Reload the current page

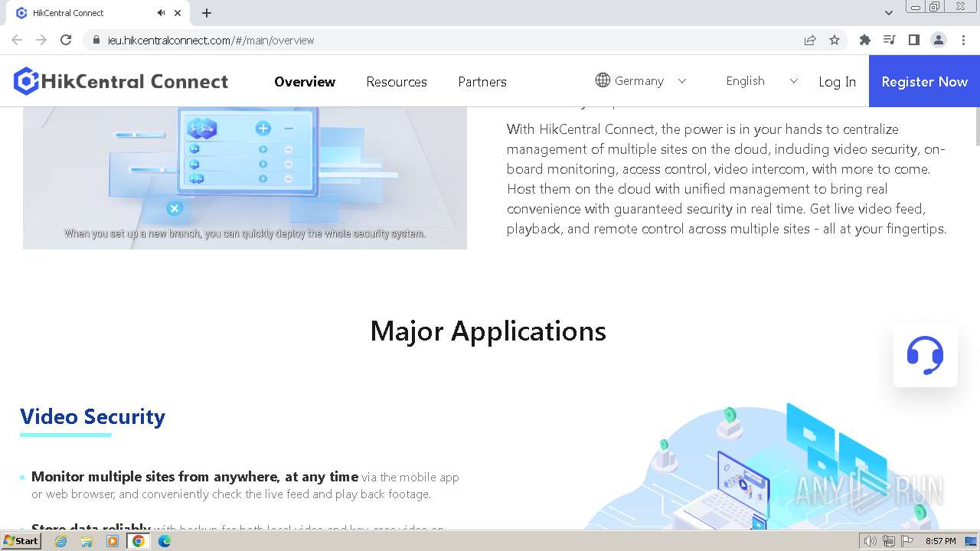[66, 40]
